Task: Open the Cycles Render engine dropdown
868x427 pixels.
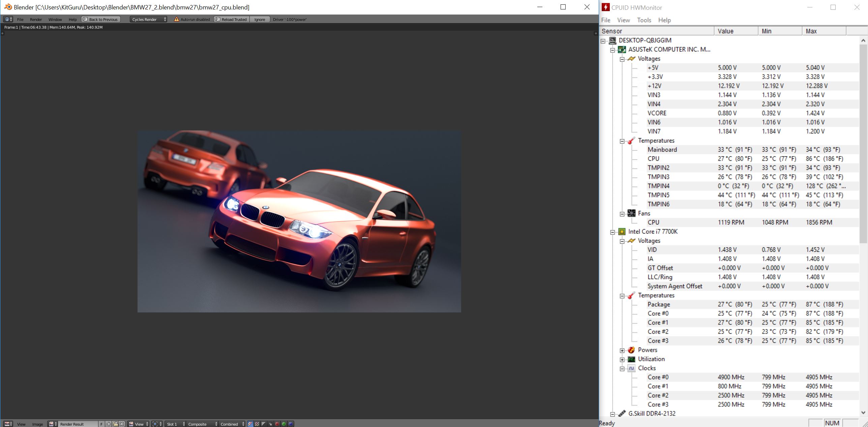Action: pos(149,19)
